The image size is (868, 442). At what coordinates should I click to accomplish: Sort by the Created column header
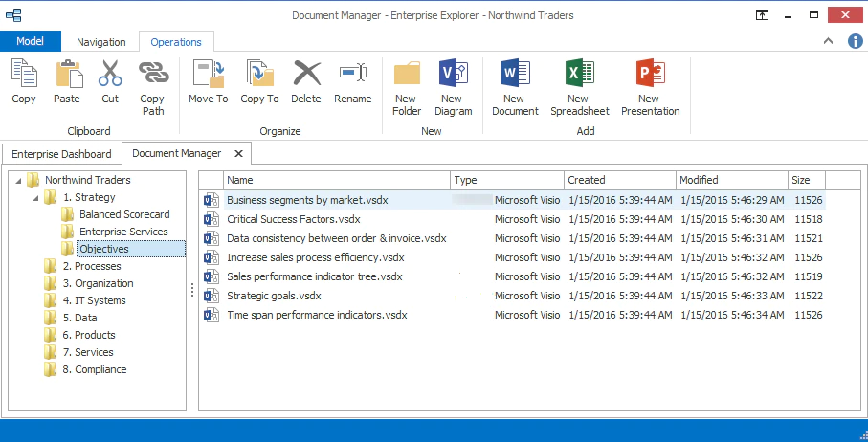pyautogui.click(x=620, y=180)
